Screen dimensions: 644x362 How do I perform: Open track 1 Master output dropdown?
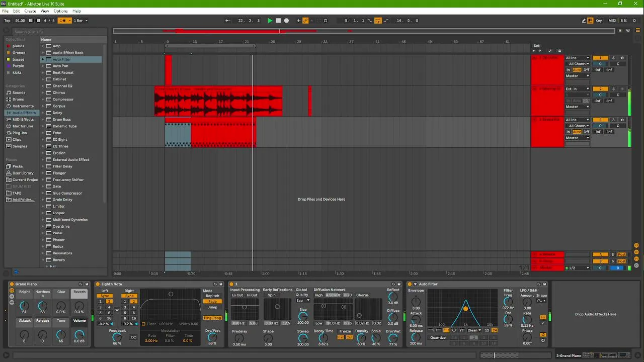tap(577, 76)
